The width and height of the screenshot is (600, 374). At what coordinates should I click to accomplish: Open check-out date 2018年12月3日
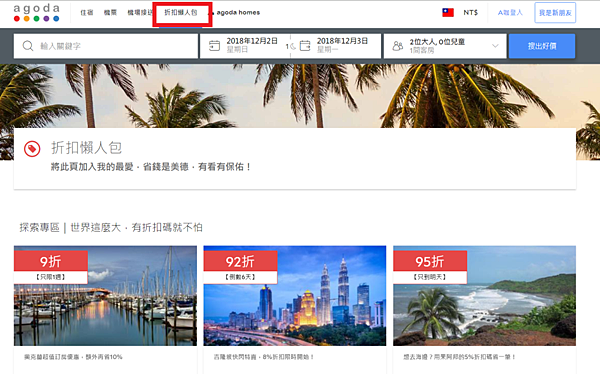point(342,41)
